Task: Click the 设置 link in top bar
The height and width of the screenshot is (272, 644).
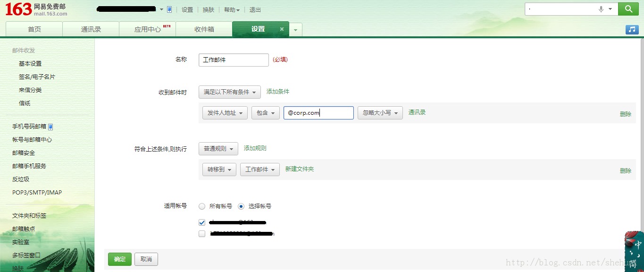Action: [x=187, y=10]
